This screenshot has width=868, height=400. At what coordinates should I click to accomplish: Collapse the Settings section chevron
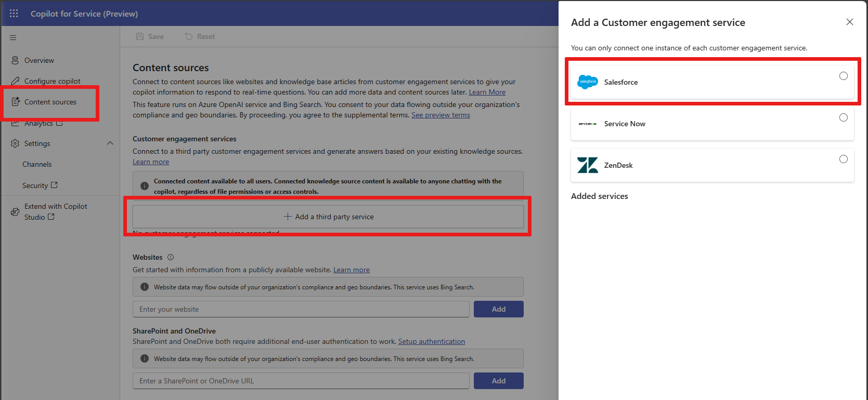click(x=110, y=143)
